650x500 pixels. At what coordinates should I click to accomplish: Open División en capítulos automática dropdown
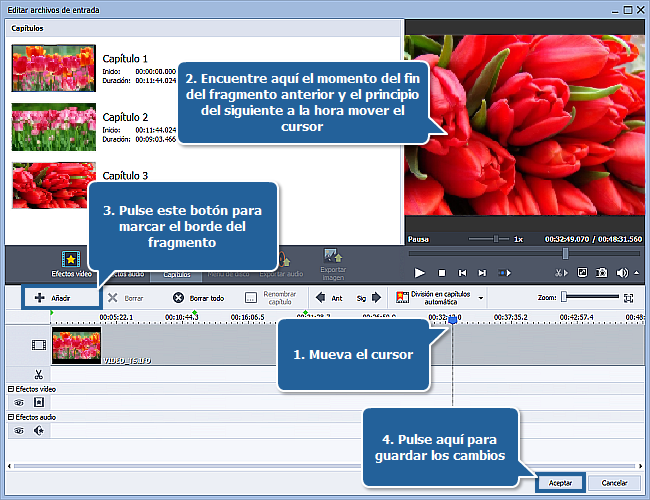[x=480, y=298]
